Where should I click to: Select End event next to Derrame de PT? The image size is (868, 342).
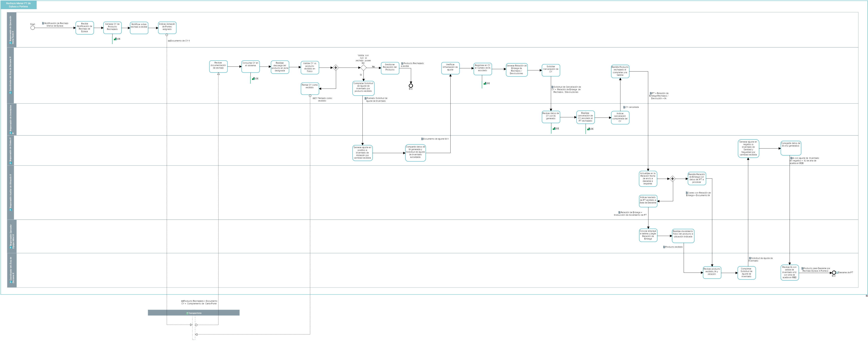pos(834,273)
